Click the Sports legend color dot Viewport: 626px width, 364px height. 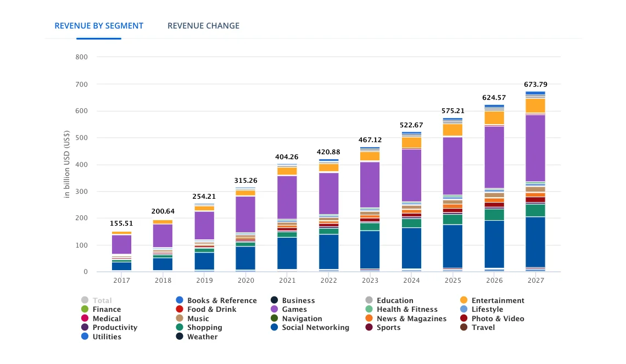point(368,327)
